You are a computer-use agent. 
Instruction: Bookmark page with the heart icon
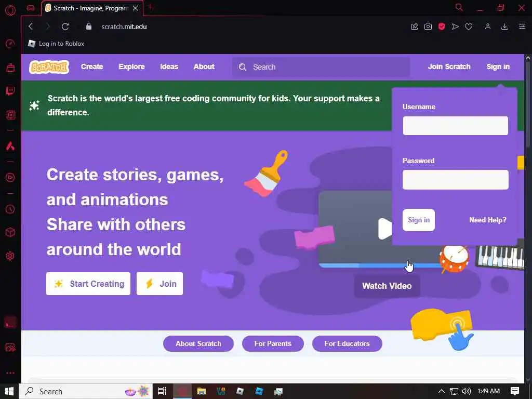click(x=469, y=26)
